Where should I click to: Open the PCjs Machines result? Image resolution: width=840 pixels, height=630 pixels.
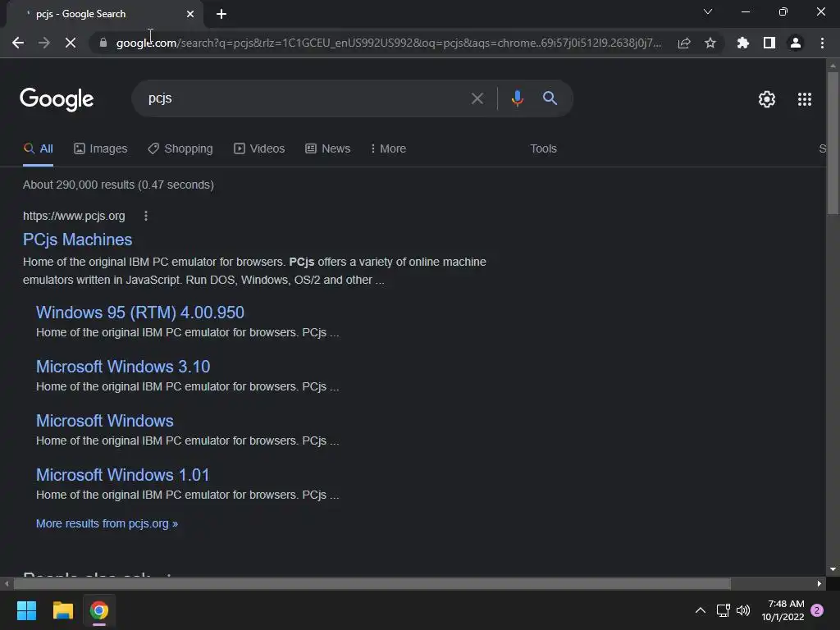click(x=78, y=240)
